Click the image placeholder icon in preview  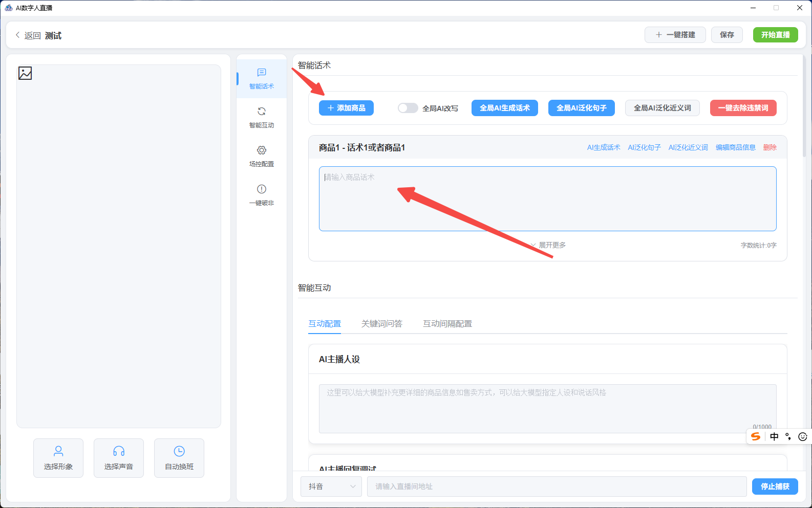tap(25, 73)
